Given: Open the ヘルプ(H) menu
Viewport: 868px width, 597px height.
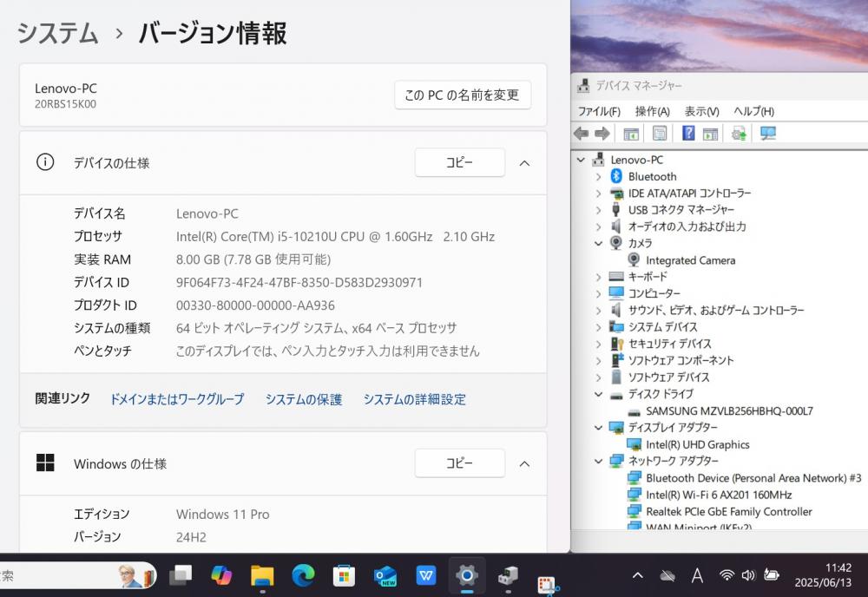Looking at the screenshot, I should click(753, 111).
